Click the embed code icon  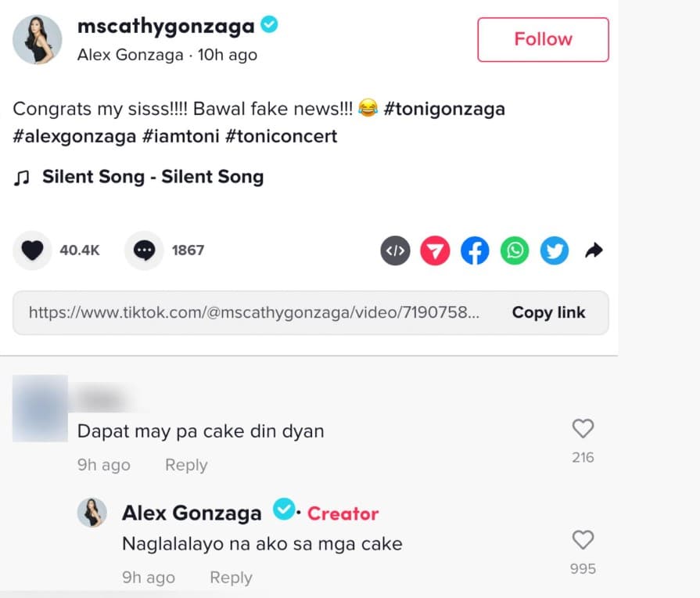[396, 250]
